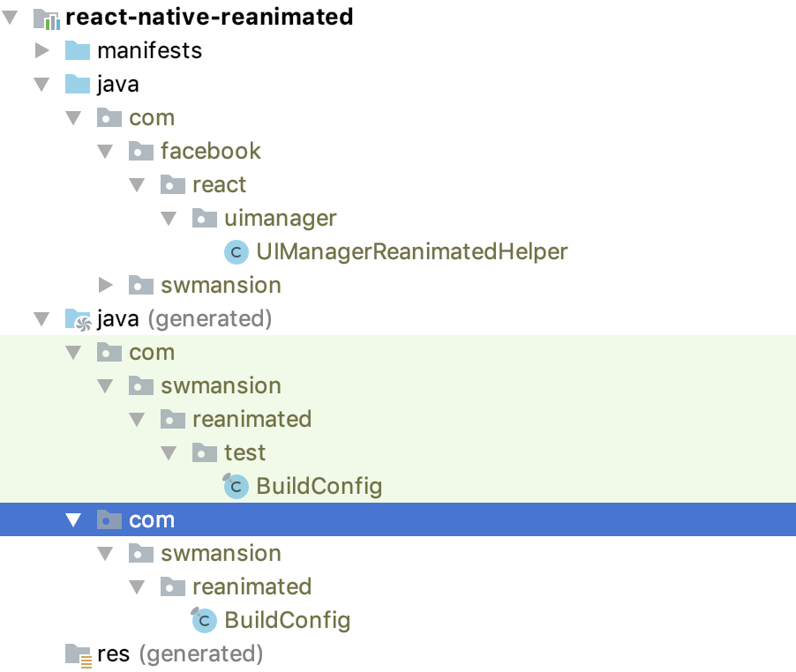
Task: Expand the manifests node
Action: pyautogui.click(x=42, y=50)
